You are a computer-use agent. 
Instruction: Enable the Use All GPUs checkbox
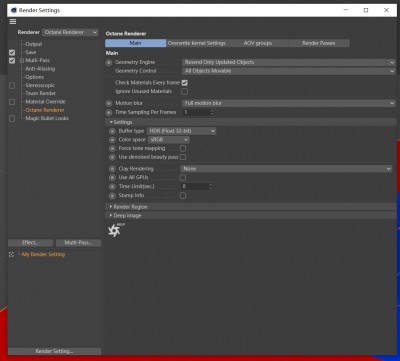pos(183,178)
